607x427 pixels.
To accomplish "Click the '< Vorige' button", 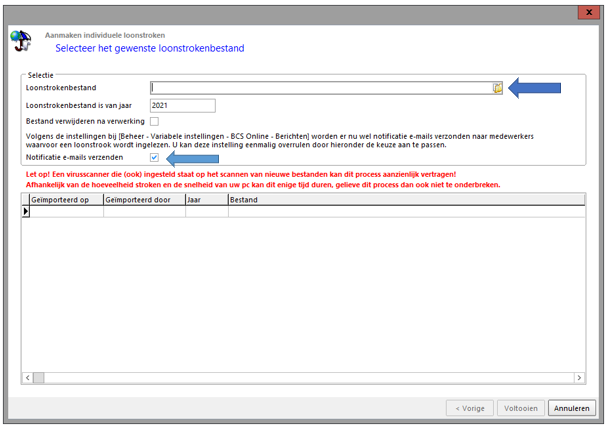I will click(x=471, y=407).
